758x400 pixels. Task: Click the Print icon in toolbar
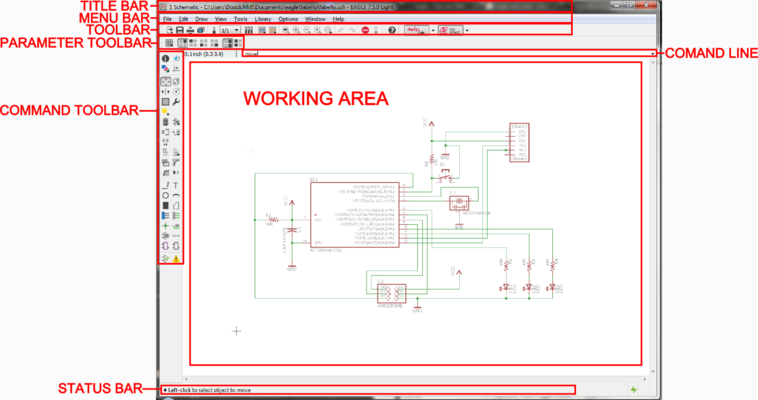point(190,31)
